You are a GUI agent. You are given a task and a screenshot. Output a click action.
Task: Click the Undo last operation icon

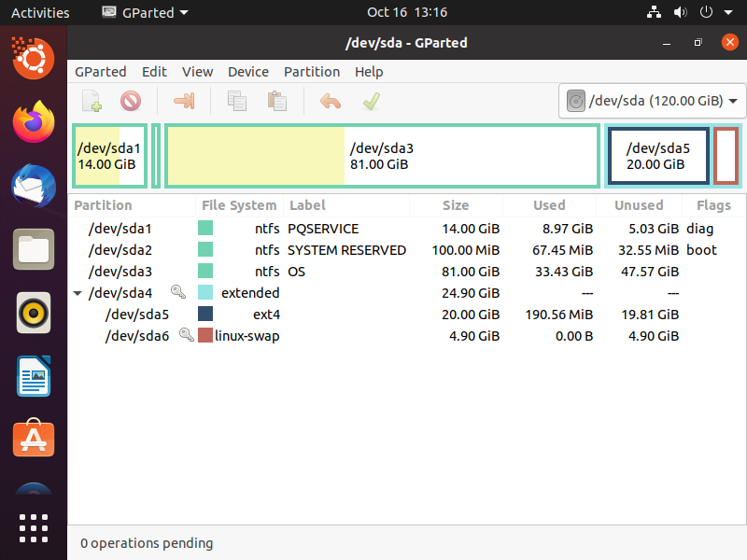click(x=331, y=101)
